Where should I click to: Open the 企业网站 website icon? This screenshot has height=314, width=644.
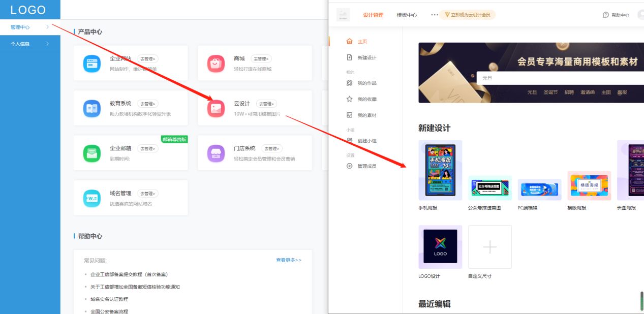(91, 64)
